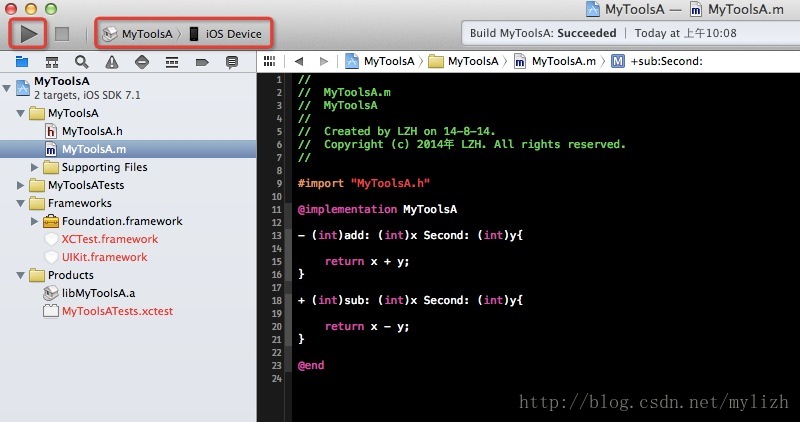Image resolution: width=800 pixels, height=422 pixels.
Task: Click the Foundation.framework toolbox icon
Action: 51,221
